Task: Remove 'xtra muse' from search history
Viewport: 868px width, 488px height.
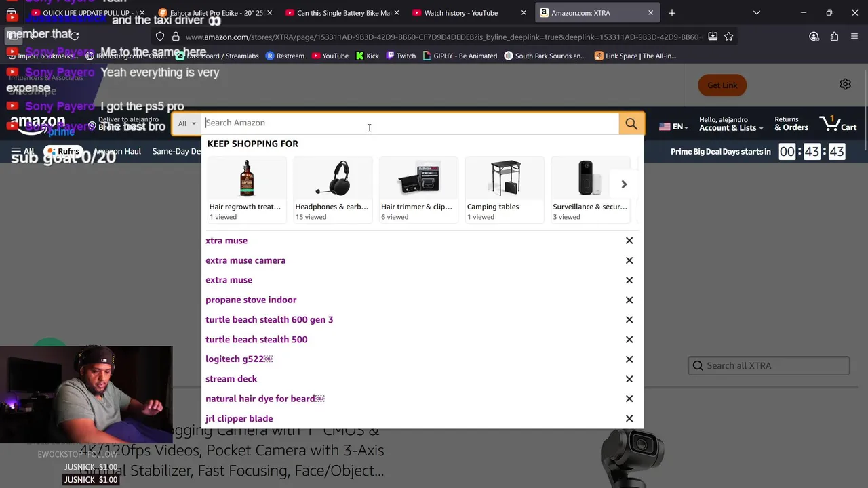Action: click(x=629, y=241)
